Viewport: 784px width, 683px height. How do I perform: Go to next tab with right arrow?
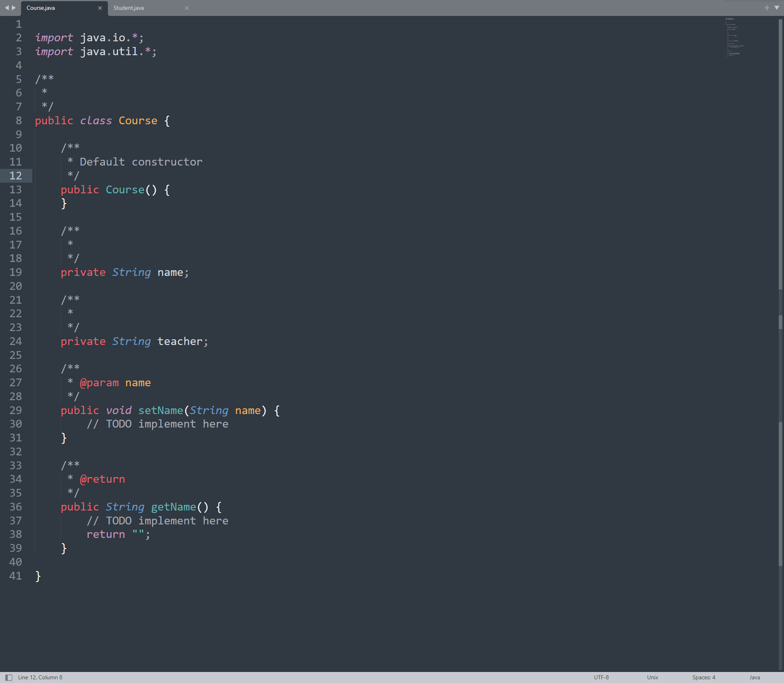click(14, 7)
